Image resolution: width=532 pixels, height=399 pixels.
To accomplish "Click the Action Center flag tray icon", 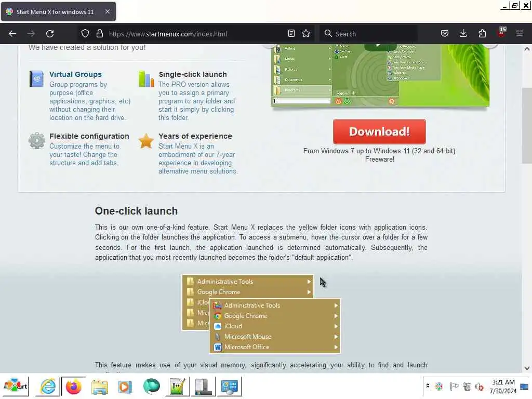I will coord(454,387).
